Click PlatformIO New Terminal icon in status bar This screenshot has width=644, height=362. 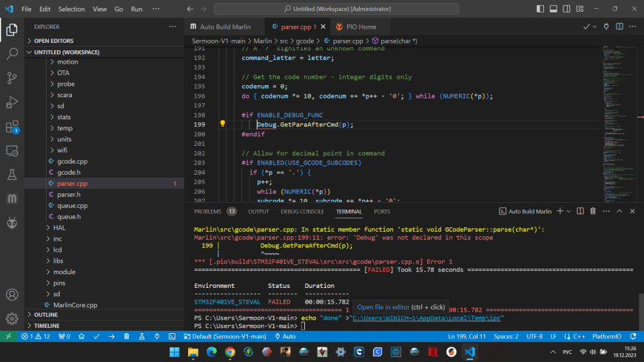172,337
